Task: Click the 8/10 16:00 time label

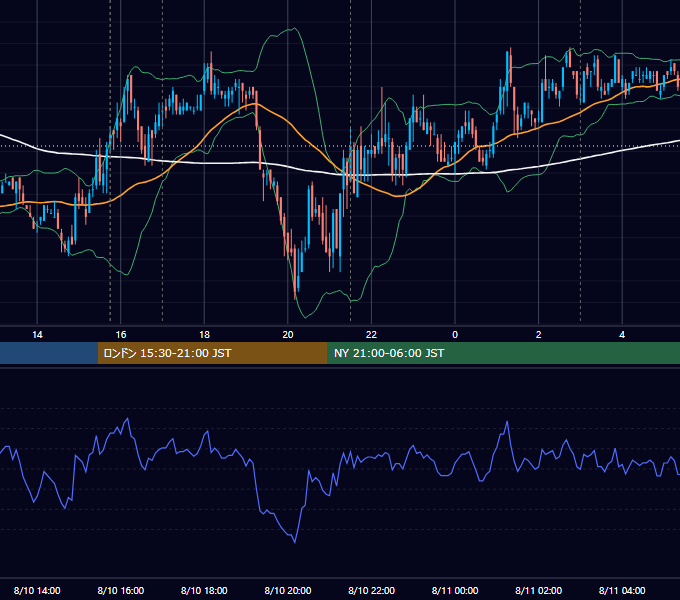Action: (121, 590)
